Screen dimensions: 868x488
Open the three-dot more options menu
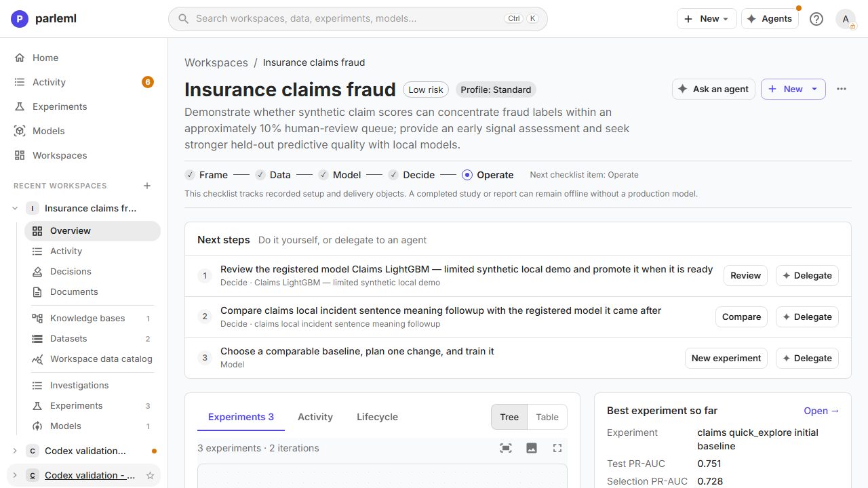pyautogui.click(x=842, y=89)
